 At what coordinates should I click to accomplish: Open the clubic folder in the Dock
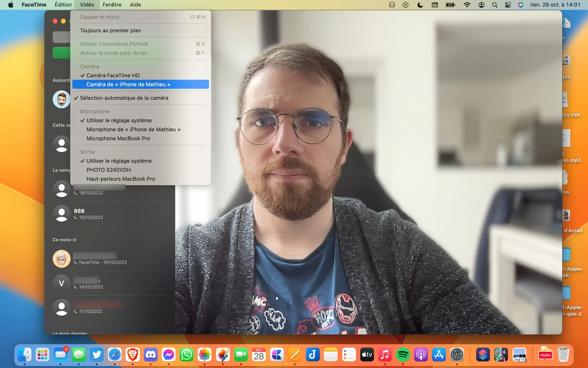tap(545, 354)
